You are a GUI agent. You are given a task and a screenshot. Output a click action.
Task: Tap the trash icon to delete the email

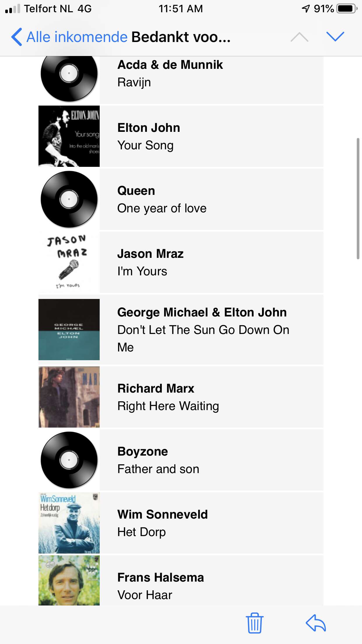pos(254,623)
